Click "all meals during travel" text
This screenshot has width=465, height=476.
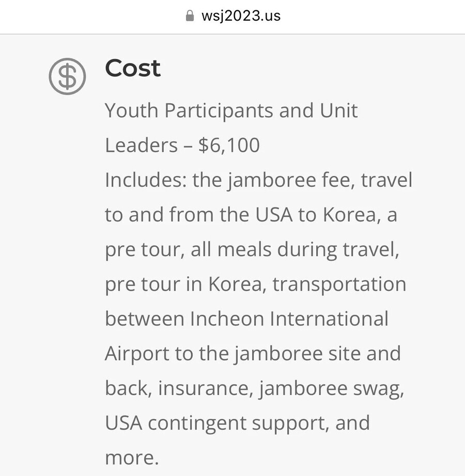click(295, 249)
